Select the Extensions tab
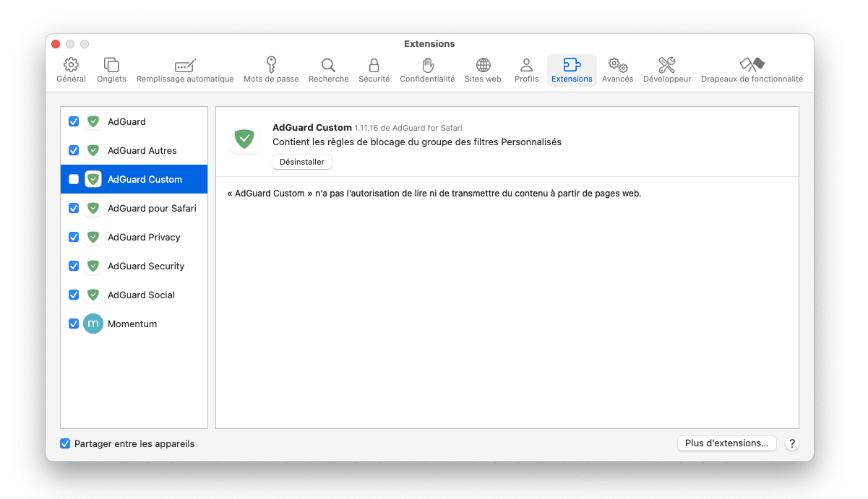The image size is (868, 499). 572,70
